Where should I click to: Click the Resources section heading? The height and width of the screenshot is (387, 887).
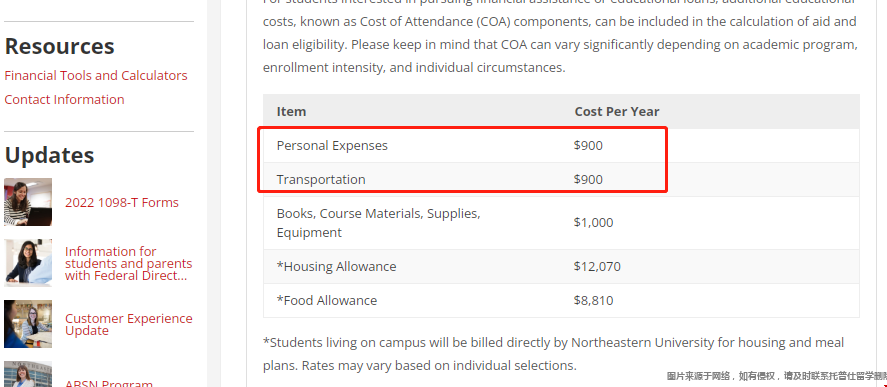click(x=59, y=46)
